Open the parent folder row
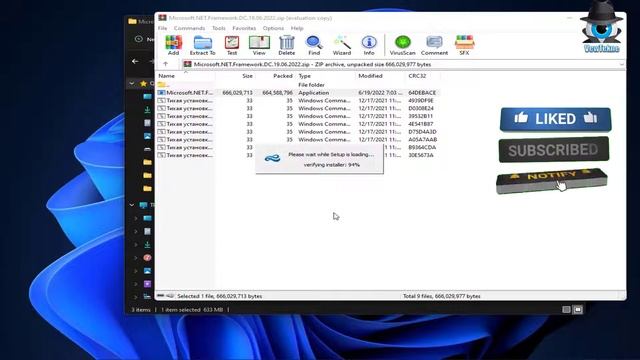The width and height of the screenshot is (640, 360). tap(298, 84)
